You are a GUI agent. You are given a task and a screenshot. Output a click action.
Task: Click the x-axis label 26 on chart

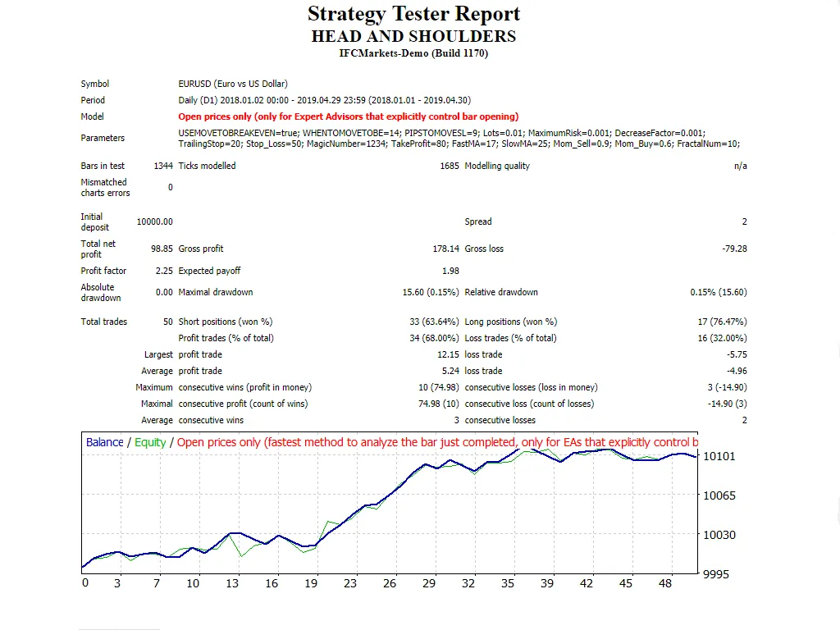[x=390, y=583]
